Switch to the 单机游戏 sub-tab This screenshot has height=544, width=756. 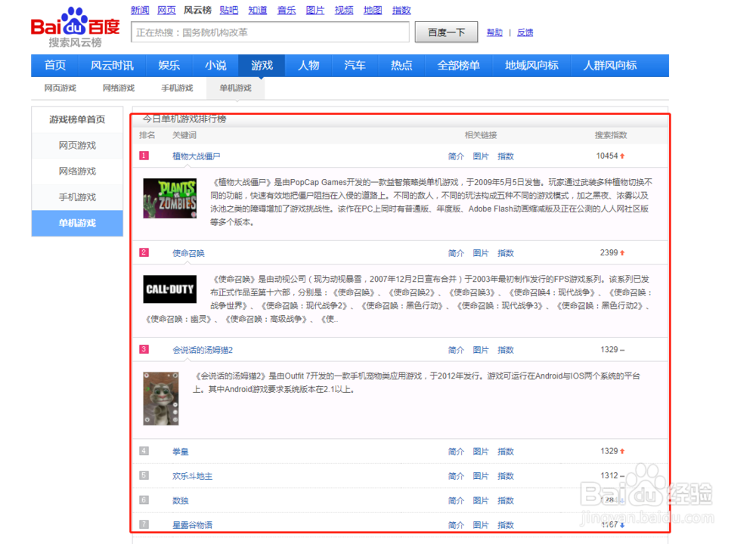(235, 88)
